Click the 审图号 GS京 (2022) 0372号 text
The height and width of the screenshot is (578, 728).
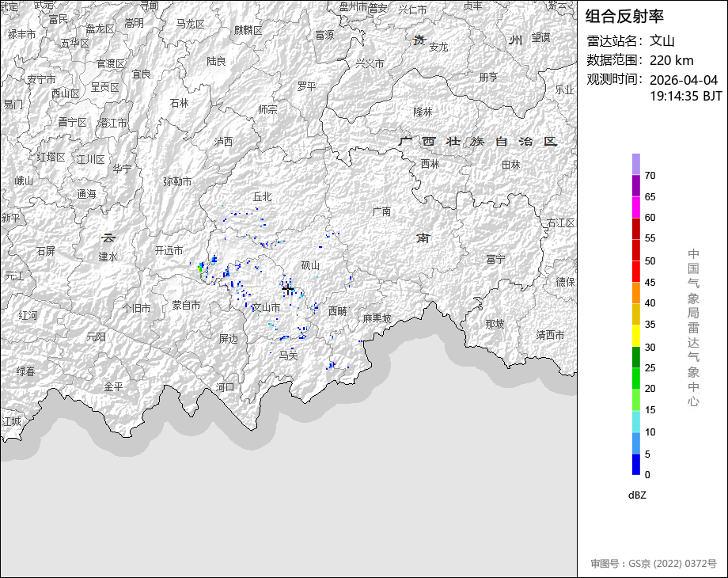click(x=653, y=564)
